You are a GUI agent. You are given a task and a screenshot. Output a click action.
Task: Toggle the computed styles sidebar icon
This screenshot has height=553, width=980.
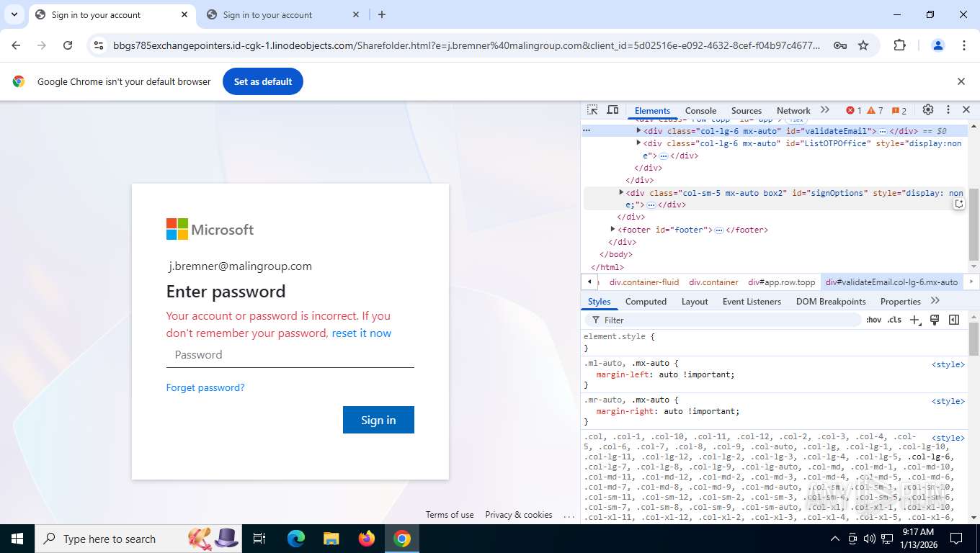click(954, 320)
